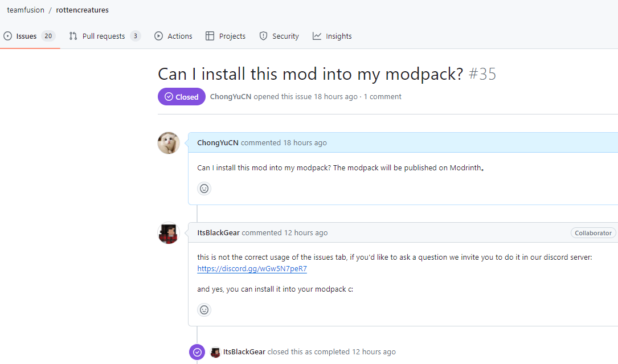Open ItsBlackGear name in closed event
The width and height of the screenshot is (618, 364).
click(x=244, y=352)
